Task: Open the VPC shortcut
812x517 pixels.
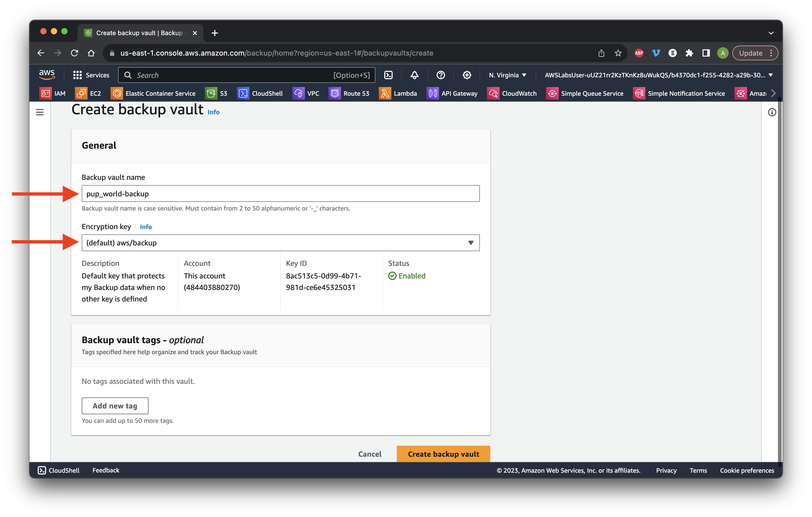Action: coord(306,94)
